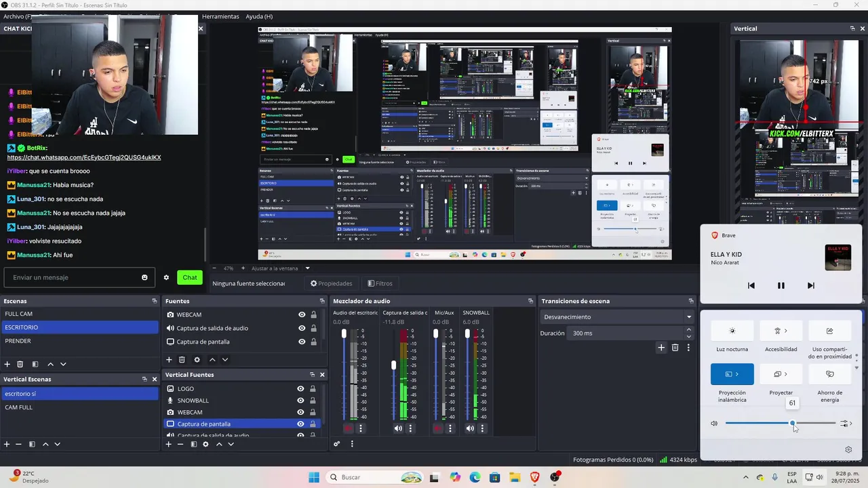868x488 pixels.
Task: Toggle visibility of Captura de pantalla in Fuentes
Action: tap(302, 342)
